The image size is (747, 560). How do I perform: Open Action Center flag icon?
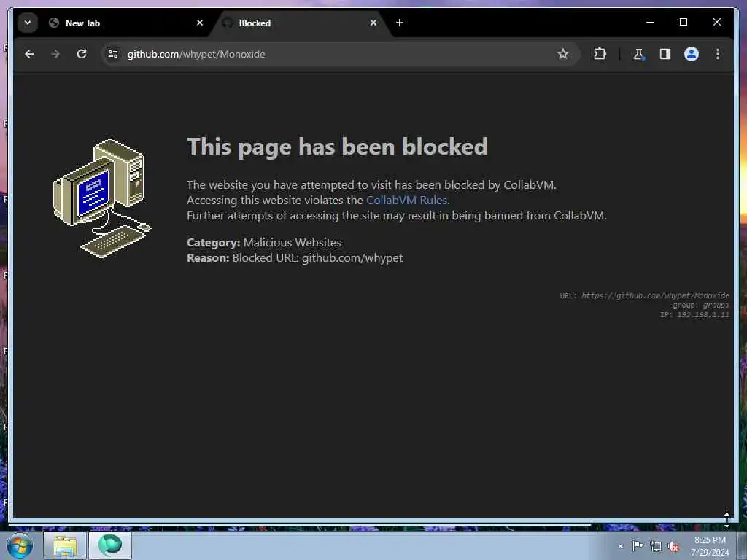point(638,546)
